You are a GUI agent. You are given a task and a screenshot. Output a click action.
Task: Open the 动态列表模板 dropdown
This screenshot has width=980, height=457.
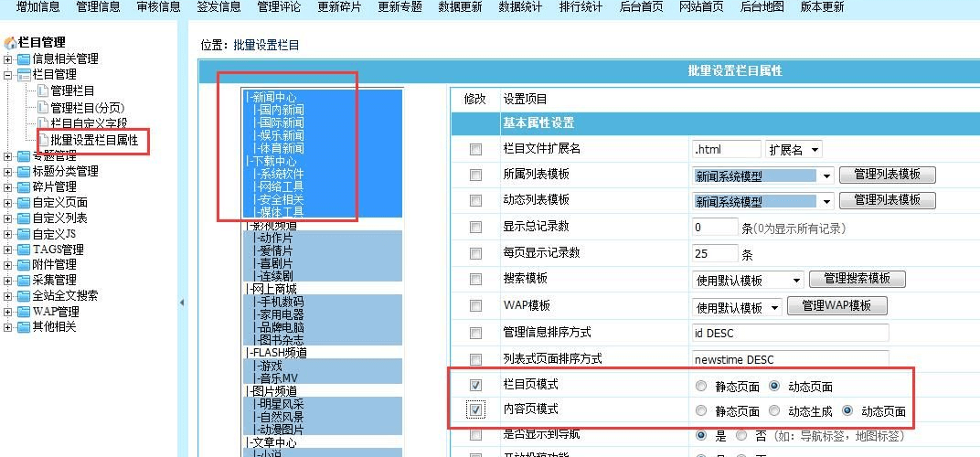[763, 201]
